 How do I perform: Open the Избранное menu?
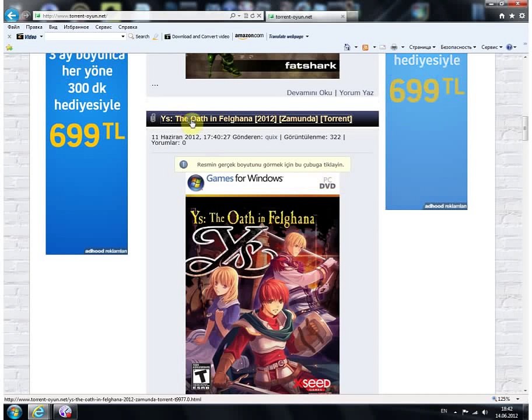[76, 27]
